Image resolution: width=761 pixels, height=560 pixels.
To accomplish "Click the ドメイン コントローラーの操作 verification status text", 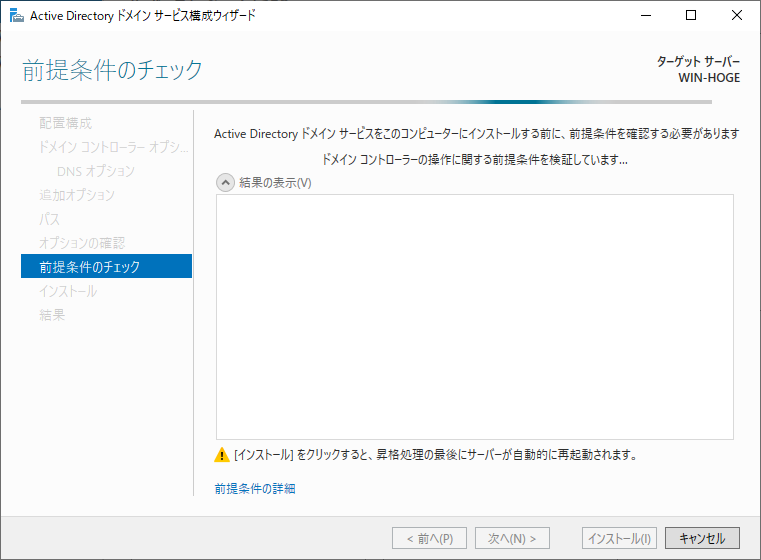I will tap(475, 159).
